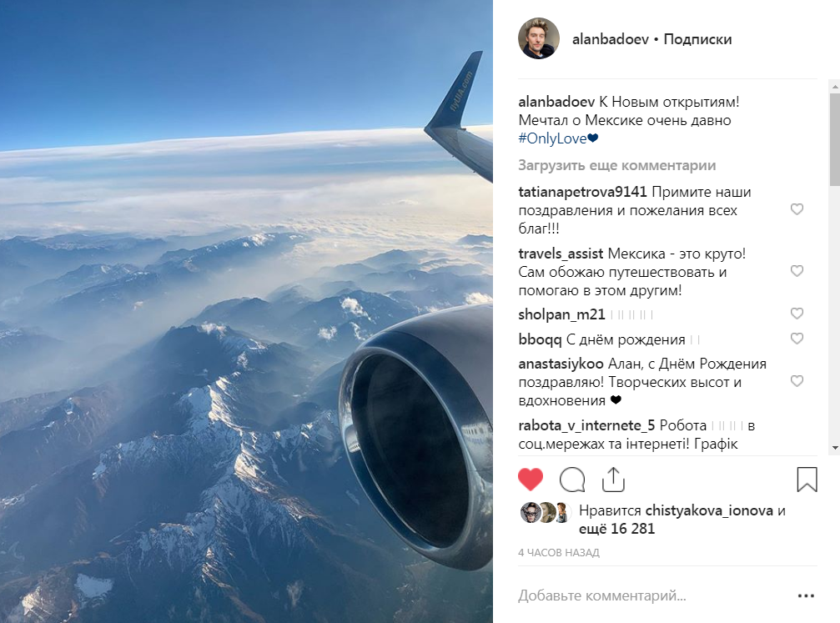Like sholpan_m21's comment
Viewport: 840px width, 623px height.
(797, 314)
